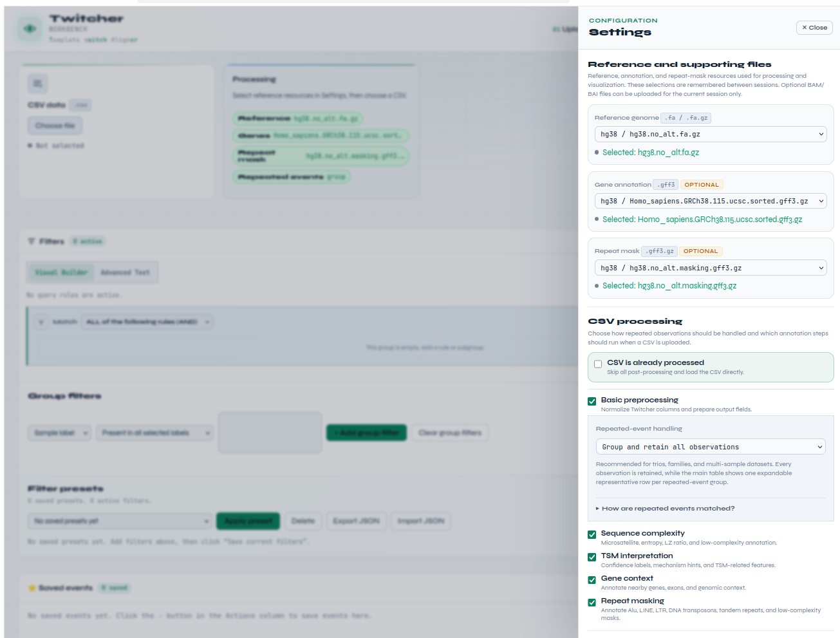Disable the Sequence complexity checkbox
Screen dimensions: 840x638
click(592, 534)
